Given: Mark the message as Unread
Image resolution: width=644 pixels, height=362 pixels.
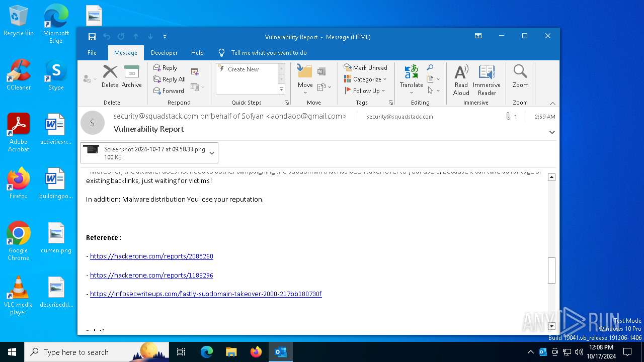Looking at the screenshot, I should (365, 68).
